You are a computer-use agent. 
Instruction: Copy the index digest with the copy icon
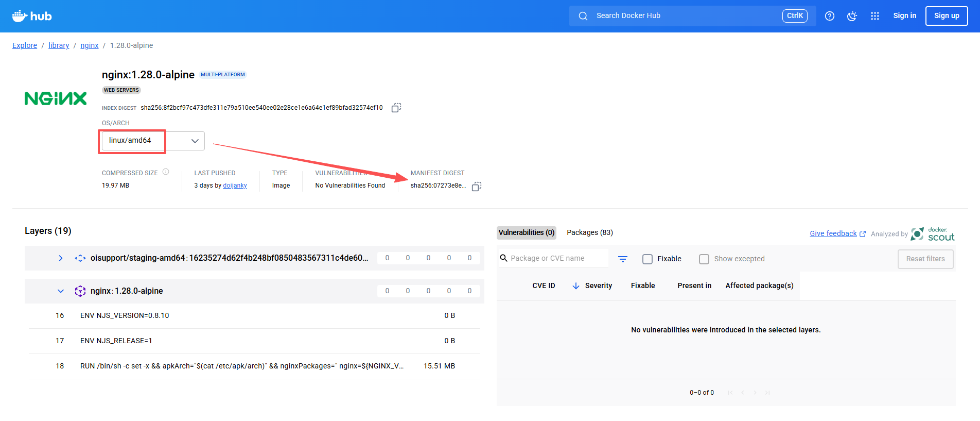point(396,108)
